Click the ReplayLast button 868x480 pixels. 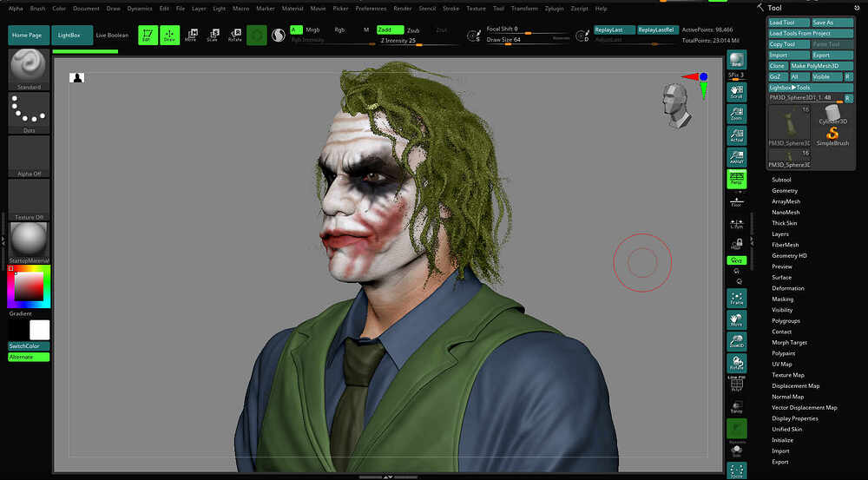click(614, 30)
